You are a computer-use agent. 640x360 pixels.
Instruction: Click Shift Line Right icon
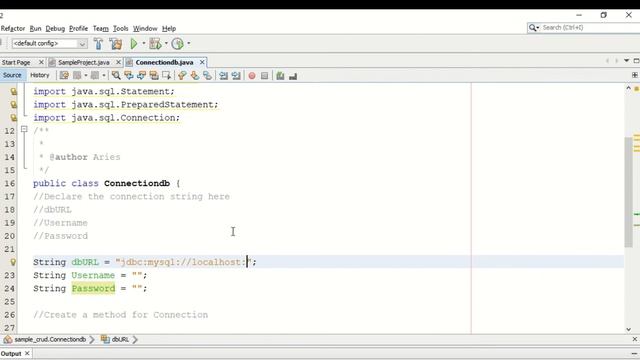coord(236,76)
